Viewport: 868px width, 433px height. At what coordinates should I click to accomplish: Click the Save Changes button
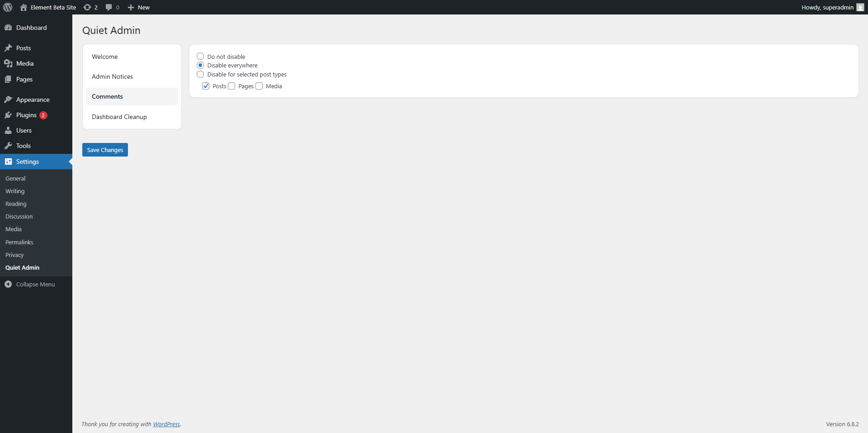point(105,150)
